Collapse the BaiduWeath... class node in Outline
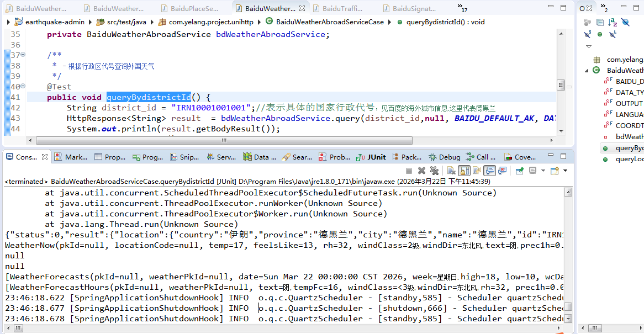The width and height of the screenshot is (644, 334). 587,71
